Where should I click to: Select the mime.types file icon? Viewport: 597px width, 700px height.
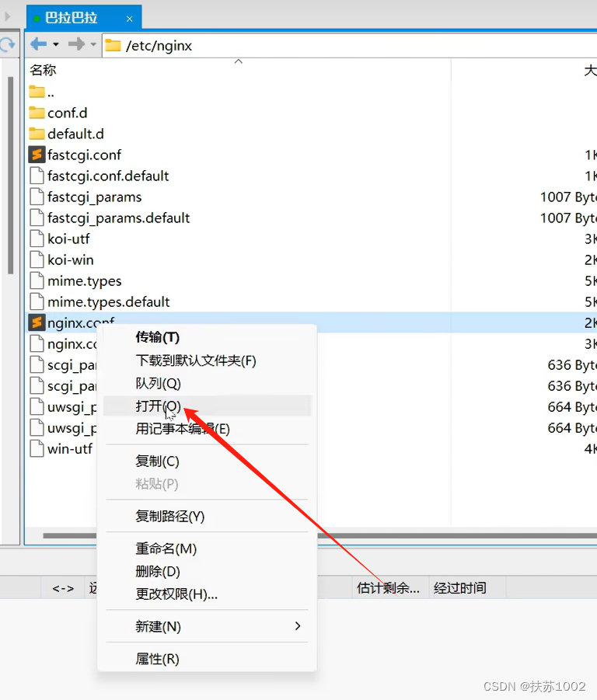(37, 280)
